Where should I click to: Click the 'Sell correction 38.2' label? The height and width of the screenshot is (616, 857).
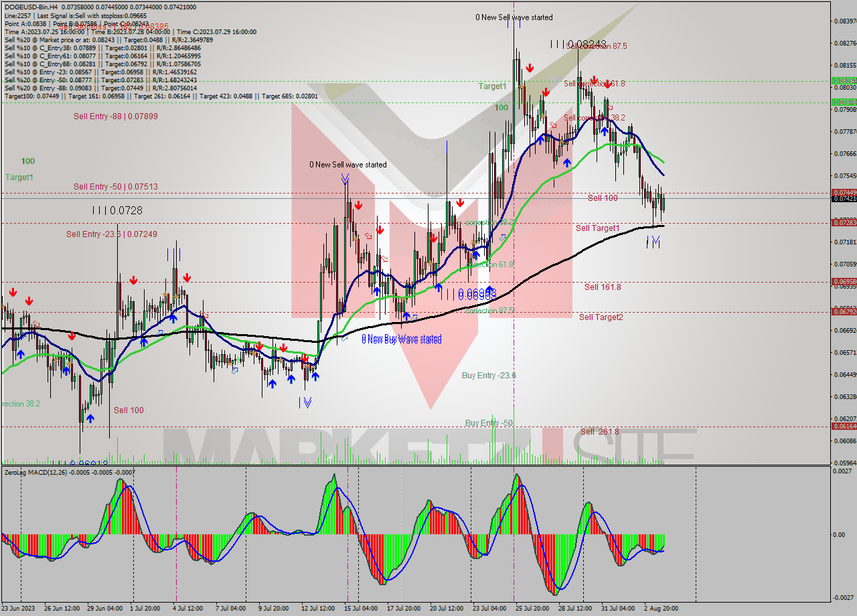594,118
